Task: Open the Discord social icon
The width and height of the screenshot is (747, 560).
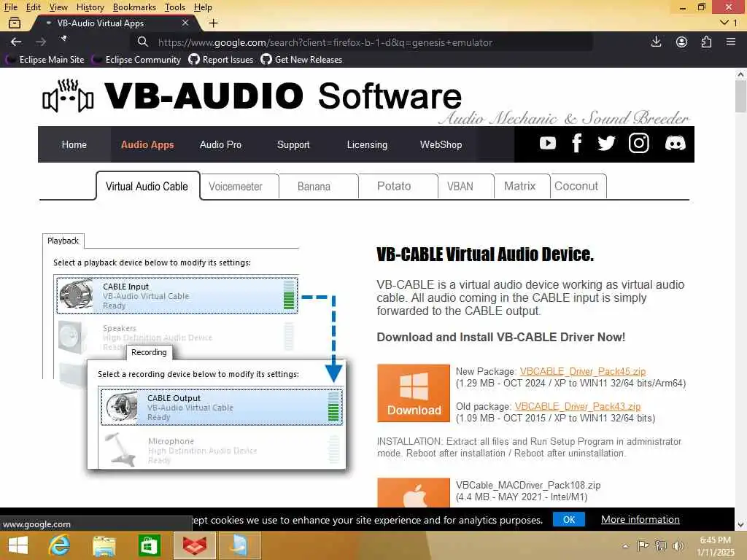Action: [675, 144]
